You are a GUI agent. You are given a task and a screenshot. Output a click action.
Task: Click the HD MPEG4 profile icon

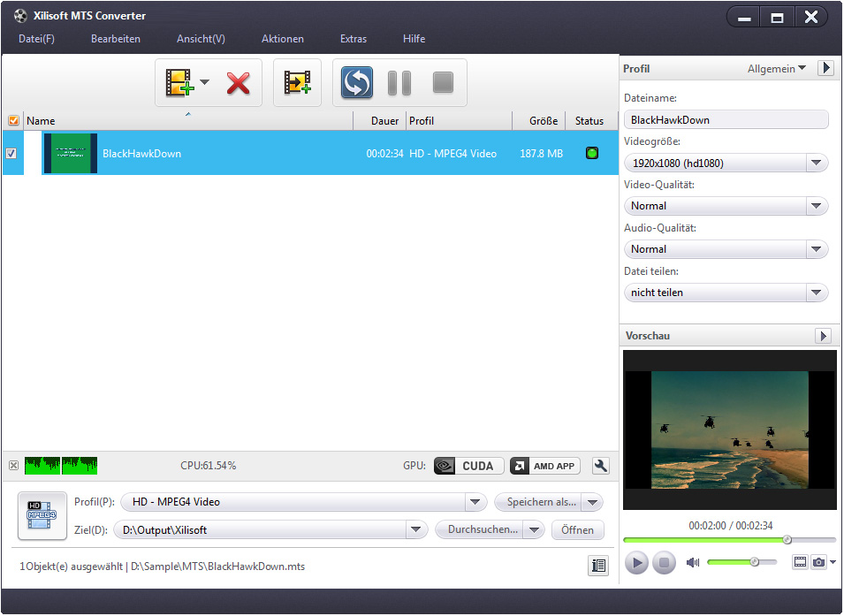tap(42, 515)
